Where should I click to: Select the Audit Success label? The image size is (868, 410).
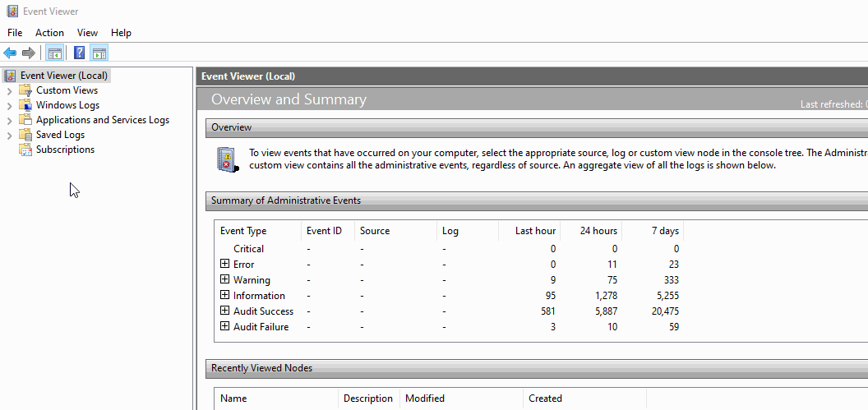tap(264, 311)
